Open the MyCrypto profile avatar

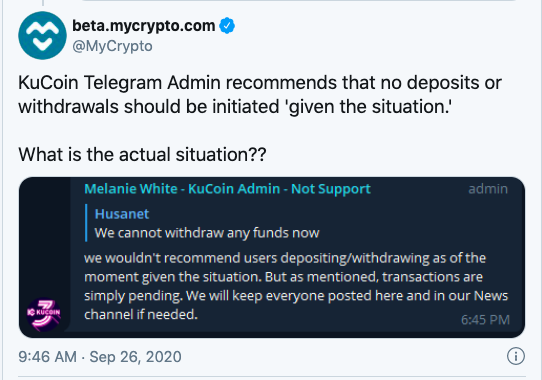(x=42, y=35)
